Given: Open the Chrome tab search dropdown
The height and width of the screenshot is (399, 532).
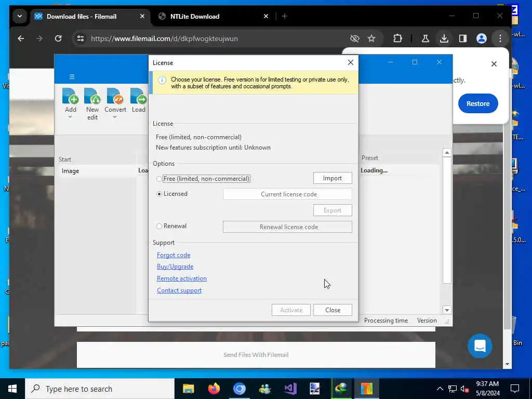Looking at the screenshot, I should click(20, 16).
